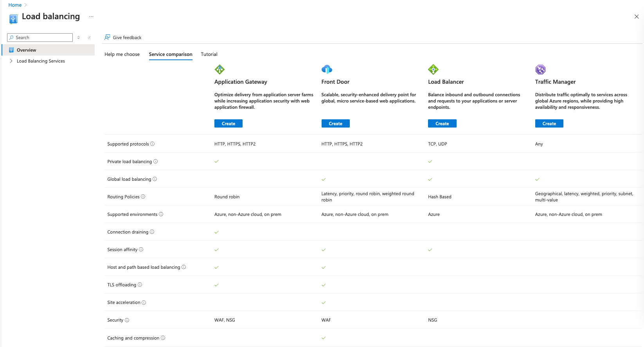Expand the Load Balancing Services tree item

point(11,61)
